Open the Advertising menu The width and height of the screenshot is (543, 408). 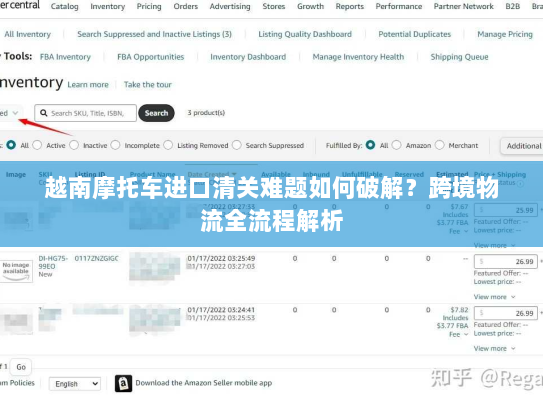click(x=230, y=6)
